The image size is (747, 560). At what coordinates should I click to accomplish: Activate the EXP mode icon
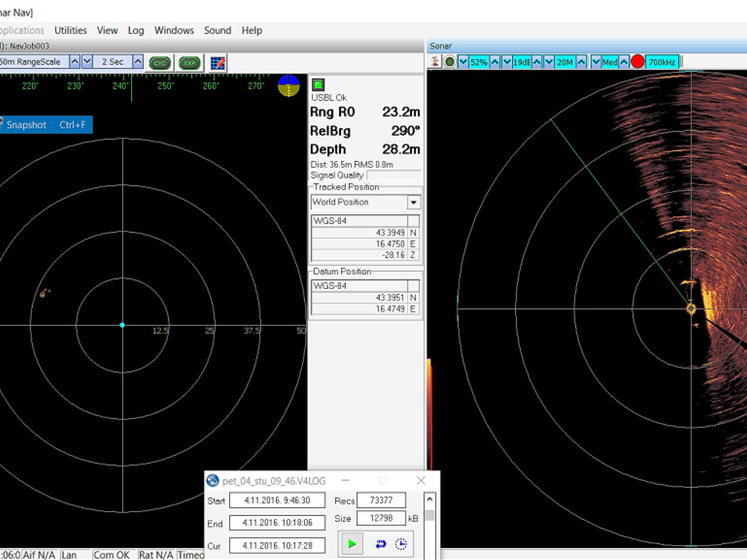(x=189, y=62)
